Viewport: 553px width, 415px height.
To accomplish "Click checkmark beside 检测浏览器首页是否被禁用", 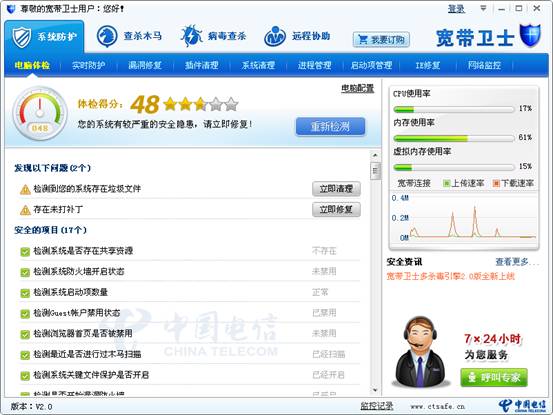I will pyautogui.click(x=25, y=334).
